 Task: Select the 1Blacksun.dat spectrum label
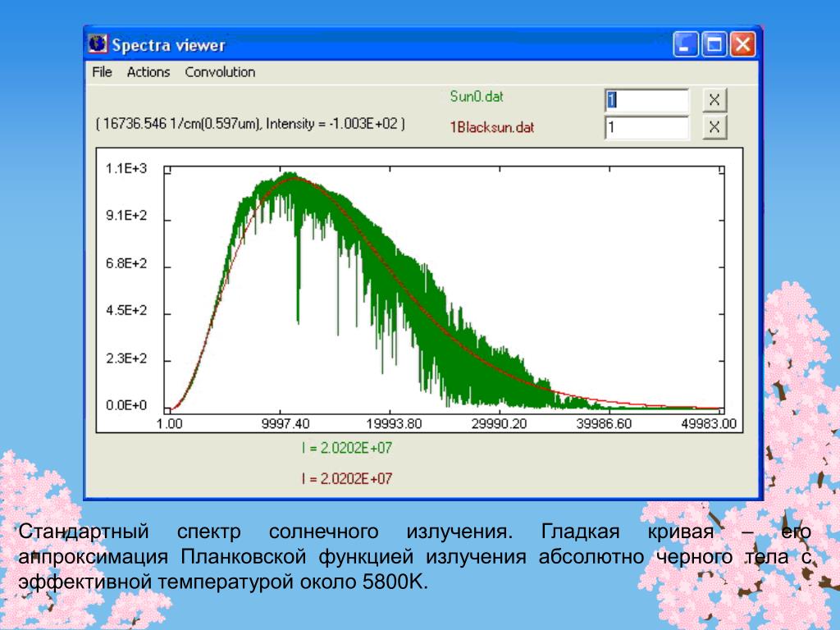492,127
